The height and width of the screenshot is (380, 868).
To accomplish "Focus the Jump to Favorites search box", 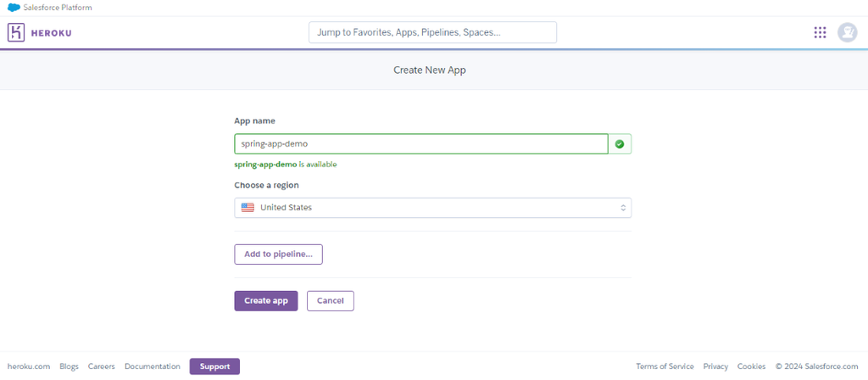I will (x=432, y=32).
